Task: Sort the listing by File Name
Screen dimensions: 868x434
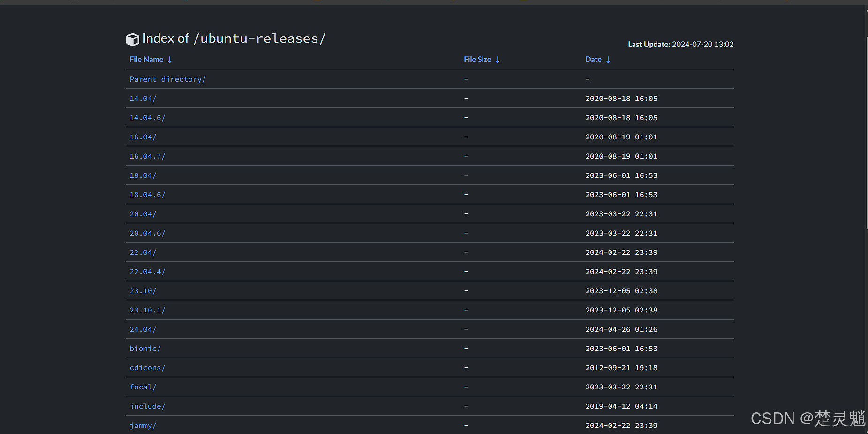Action: (x=151, y=60)
